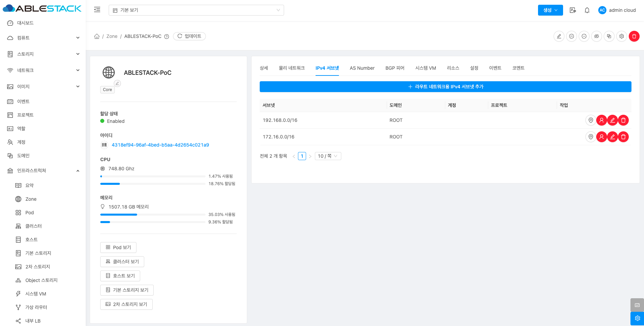The image size is (644, 326).
Task: Open the 기본 보기 view dropdown
Action: tap(196, 10)
